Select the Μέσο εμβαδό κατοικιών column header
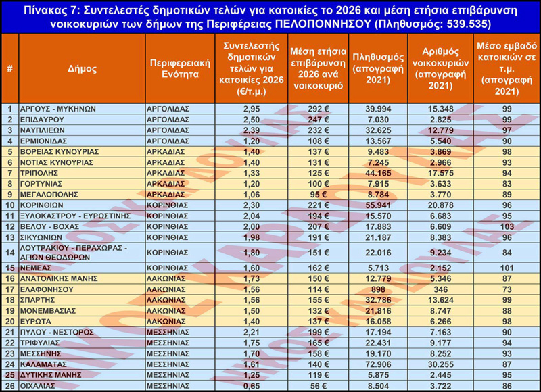Screen dimensions: 541x392 tap(507, 68)
